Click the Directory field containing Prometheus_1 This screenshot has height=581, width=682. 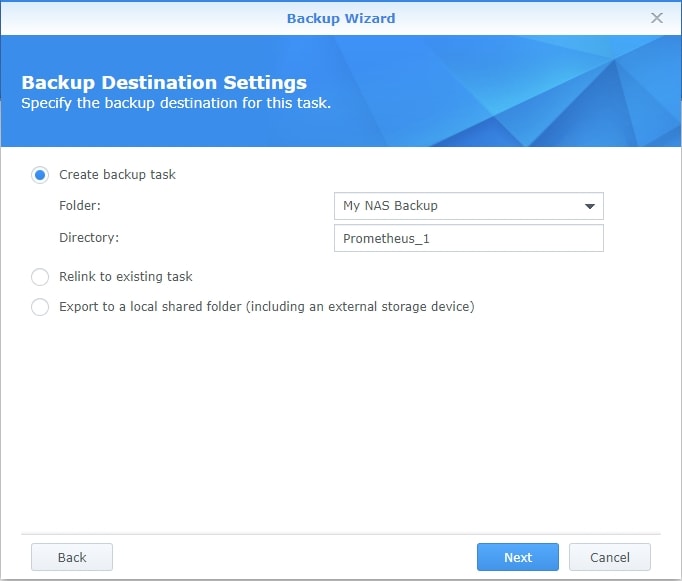pyautogui.click(x=468, y=238)
